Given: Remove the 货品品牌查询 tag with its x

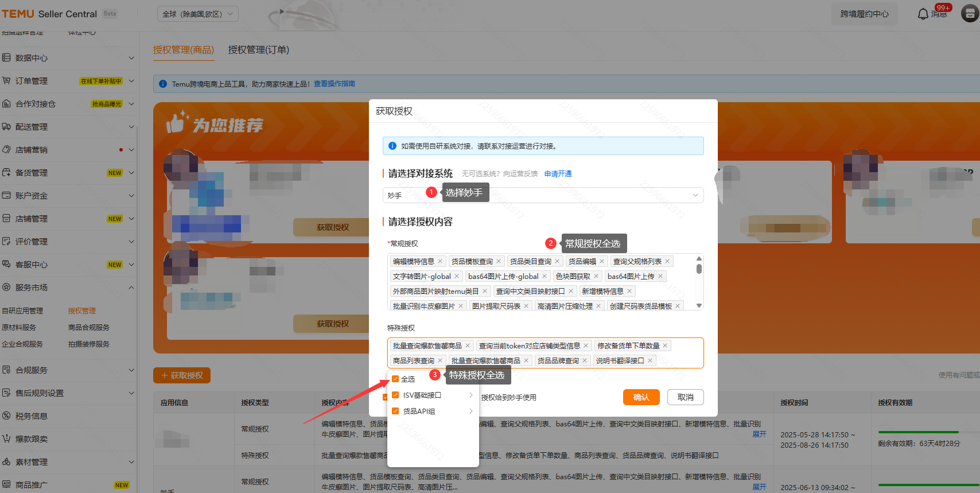Looking at the screenshot, I should coord(585,361).
